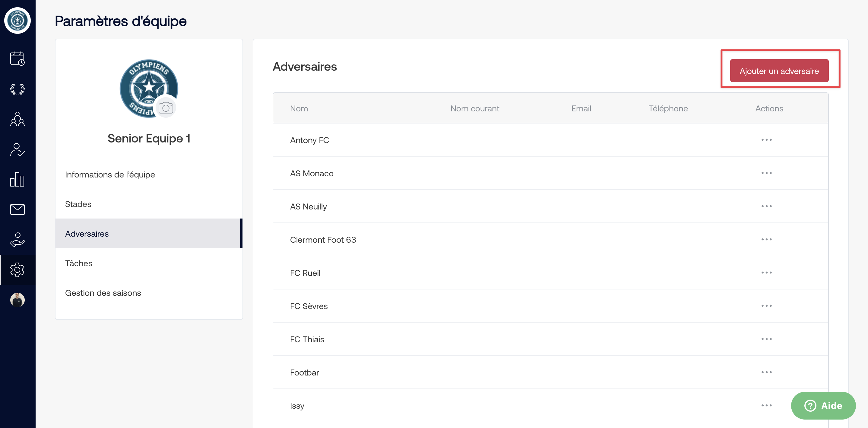The image size is (868, 428).
Task: Open the statistics bar chart icon
Action: pos(17,179)
